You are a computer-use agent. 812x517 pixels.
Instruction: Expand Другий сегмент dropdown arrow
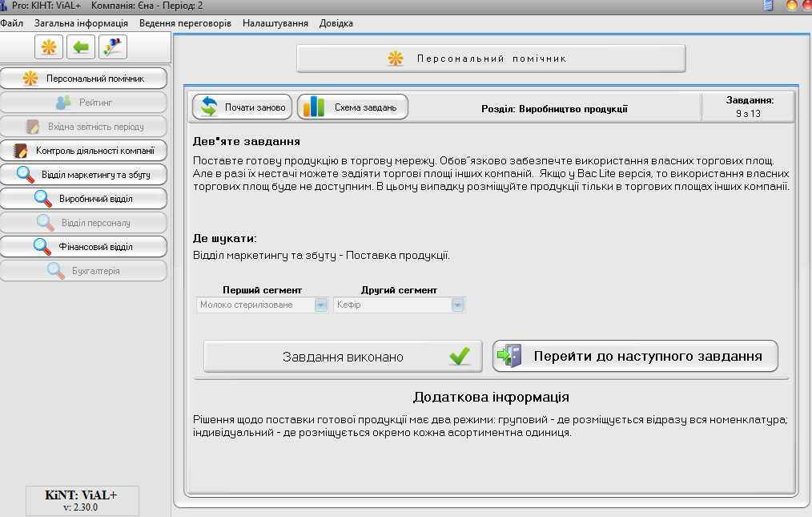458,305
